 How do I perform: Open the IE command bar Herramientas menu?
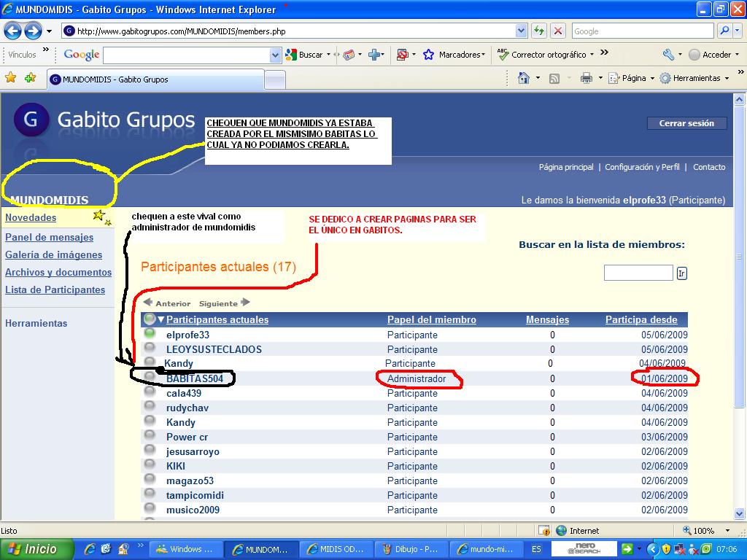point(694,78)
